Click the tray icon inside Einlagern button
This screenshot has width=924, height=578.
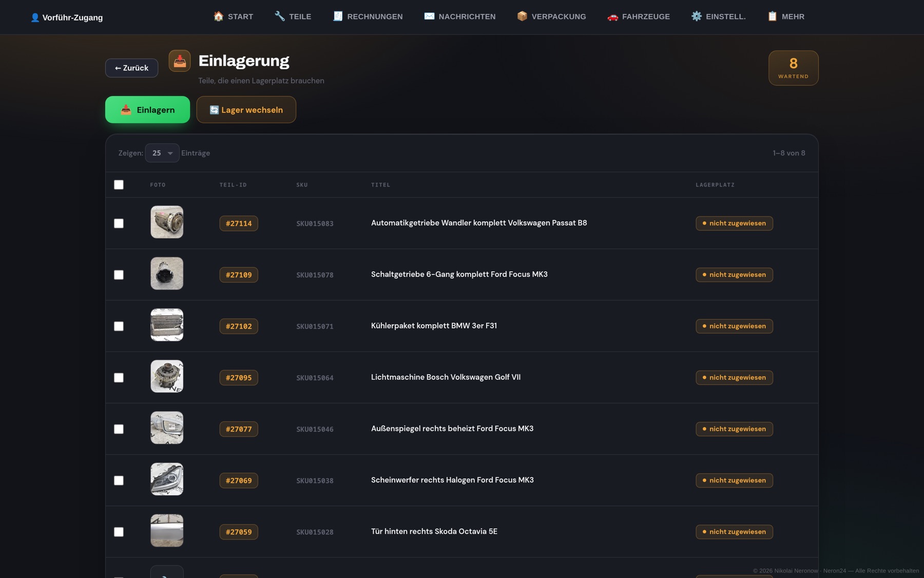(x=126, y=110)
